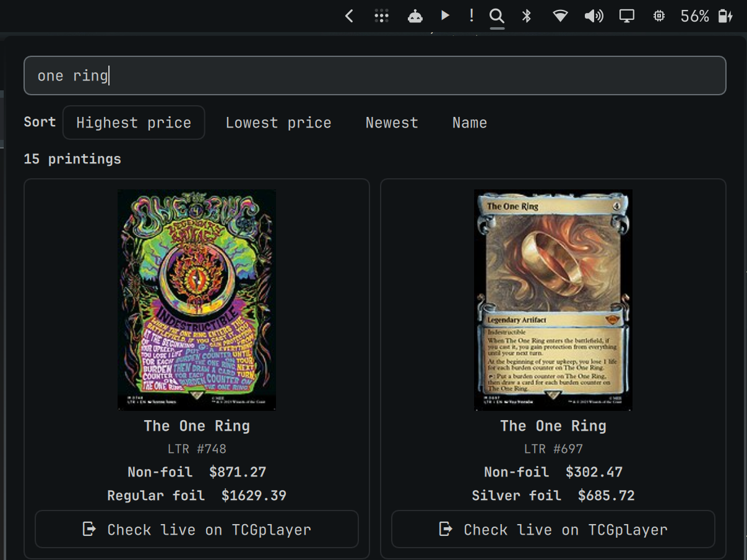Screen dimensions: 747x560
Task: Click the Non-foil $871.27 price
Action: pos(197,472)
